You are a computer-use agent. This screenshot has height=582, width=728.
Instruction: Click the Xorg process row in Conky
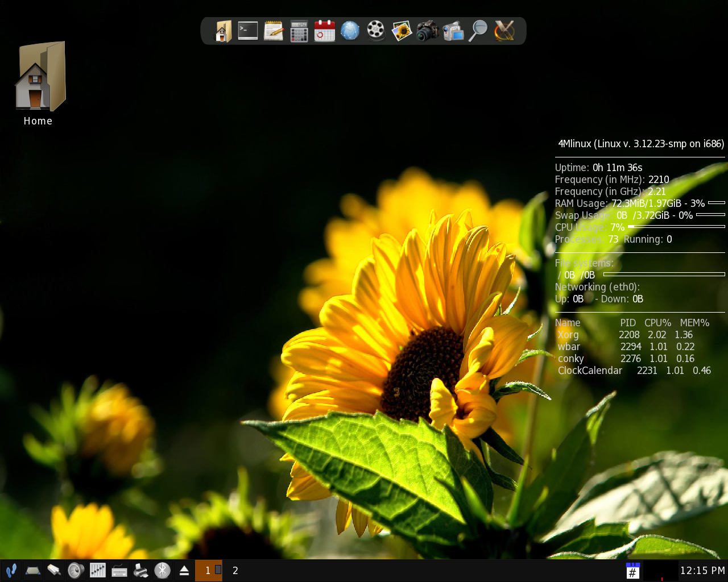[x=626, y=335]
